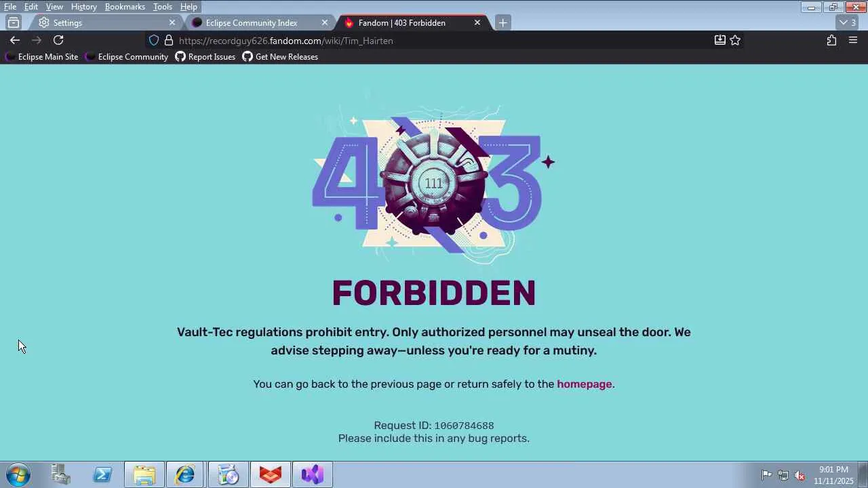This screenshot has width=868, height=488.
Task: Open the hamburger application menu
Action: click(853, 40)
